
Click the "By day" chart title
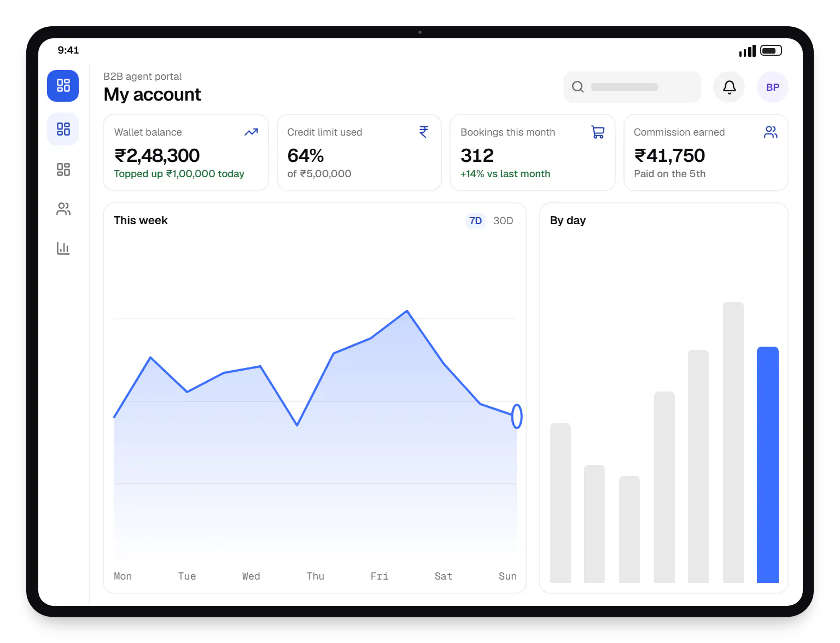click(x=568, y=220)
